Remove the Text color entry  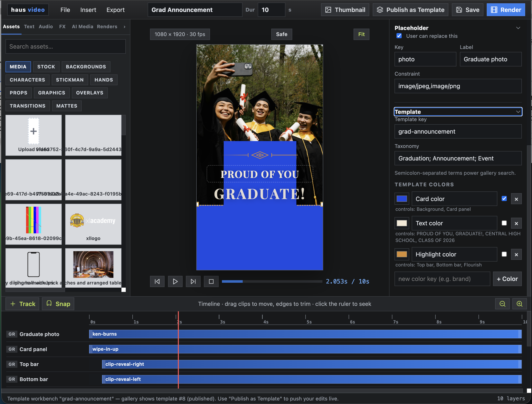pyautogui.click(x=516, y=223)
